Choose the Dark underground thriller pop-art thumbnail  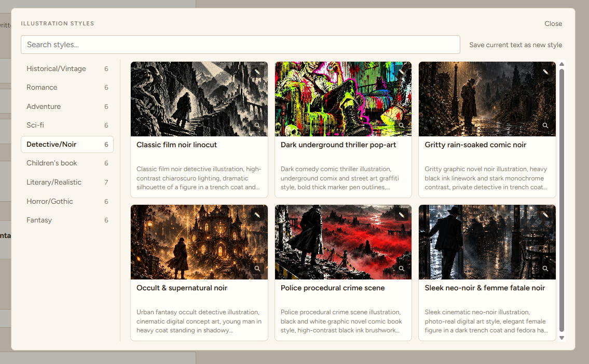[x=344, y=99]
